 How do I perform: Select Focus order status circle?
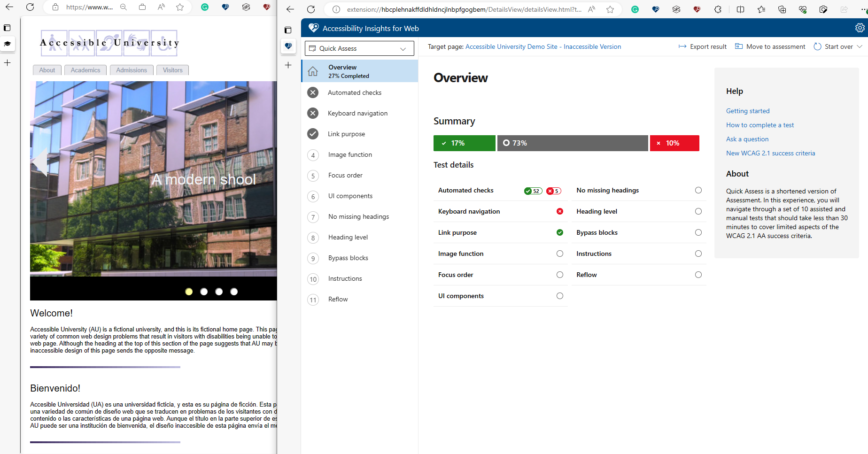point(560,275)
